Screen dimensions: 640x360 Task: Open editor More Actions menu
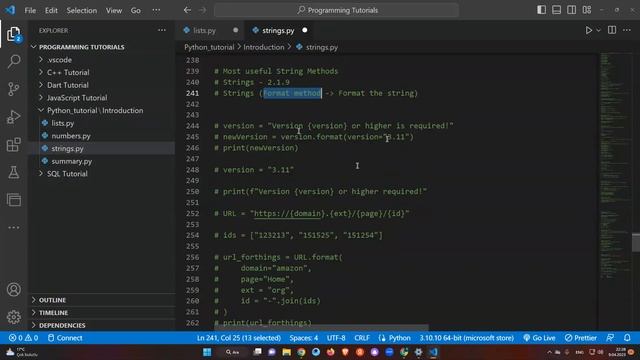click(627, 30)
